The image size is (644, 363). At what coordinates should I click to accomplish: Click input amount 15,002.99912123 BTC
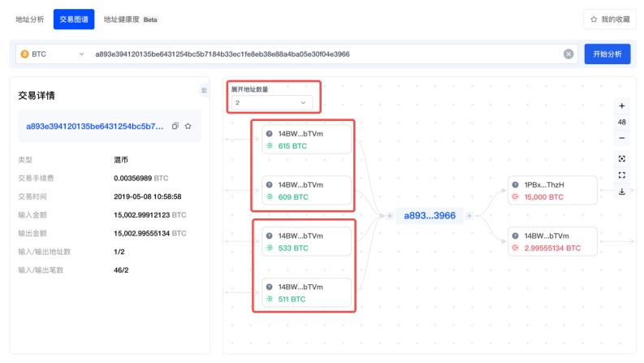click(x=150, y=214)
